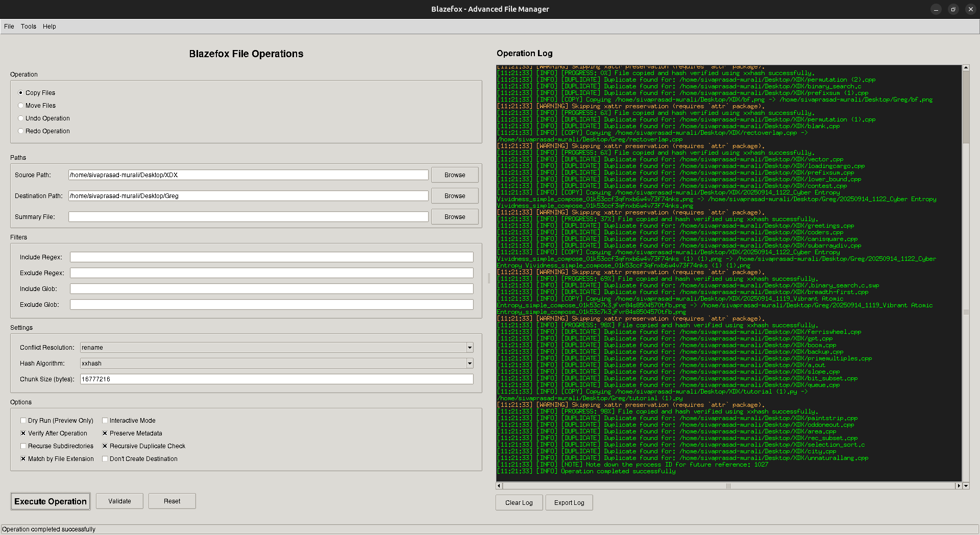The width and height of the screenshot is (980, 535).
Task: Click the status bar completion message
Action: click(x=49, y=529)
